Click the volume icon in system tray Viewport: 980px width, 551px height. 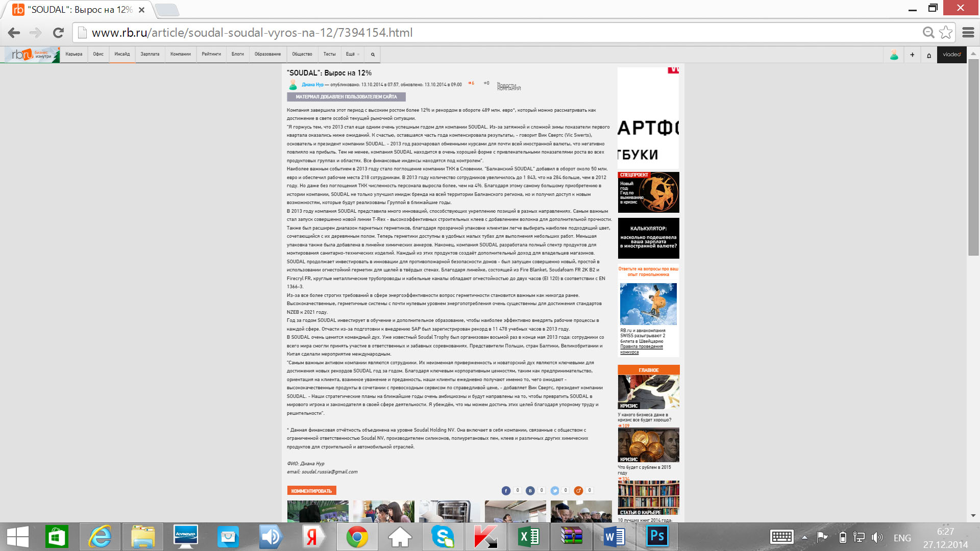point(877,537)
